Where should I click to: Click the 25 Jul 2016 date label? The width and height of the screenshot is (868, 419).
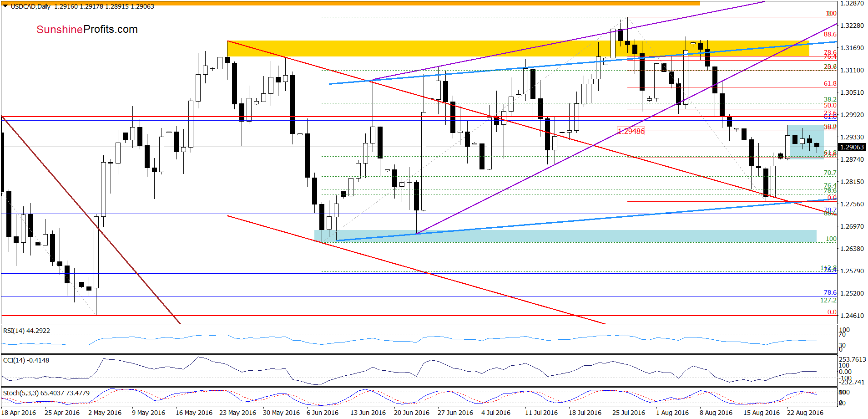pos(629,413)
